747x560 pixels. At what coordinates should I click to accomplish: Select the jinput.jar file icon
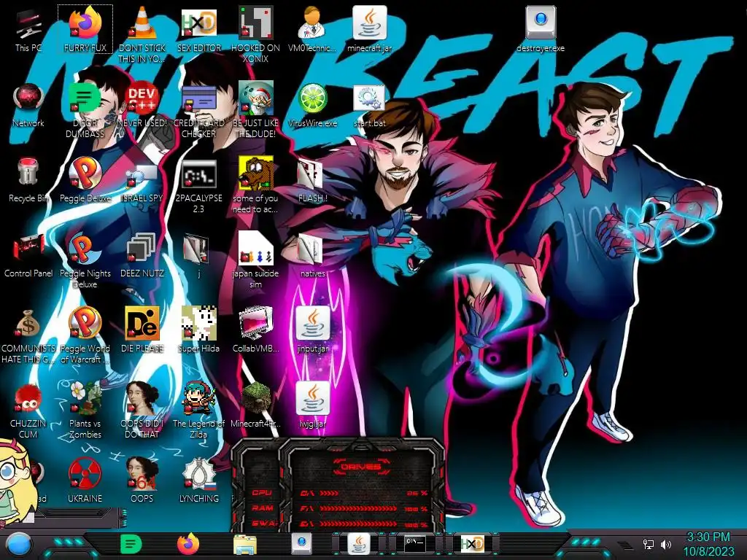[312, 330]
